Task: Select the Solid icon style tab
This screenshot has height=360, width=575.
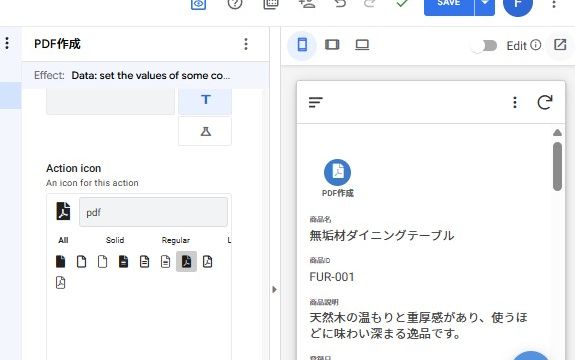Action: pyautogui.click(x=115, y=240)
